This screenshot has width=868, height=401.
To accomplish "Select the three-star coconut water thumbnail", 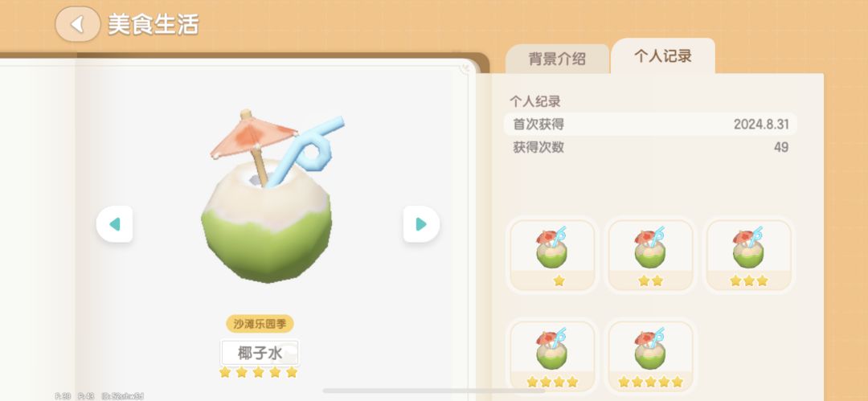I will [x=749, y=256].
